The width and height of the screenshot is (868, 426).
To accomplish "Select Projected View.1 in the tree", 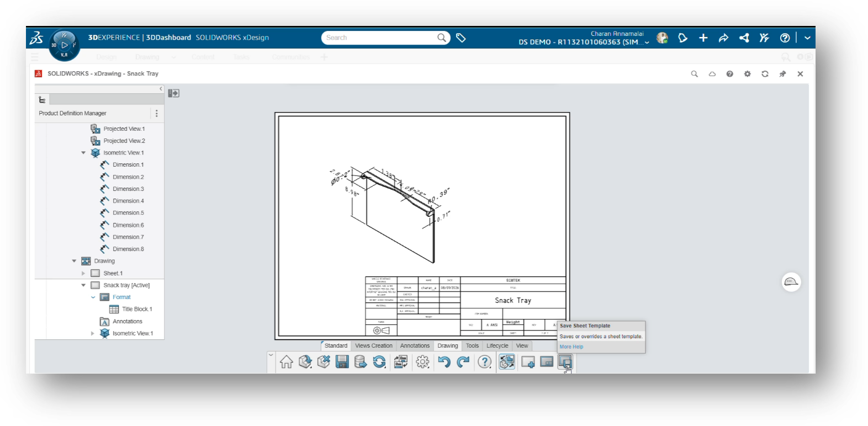I will coord(124,129).
